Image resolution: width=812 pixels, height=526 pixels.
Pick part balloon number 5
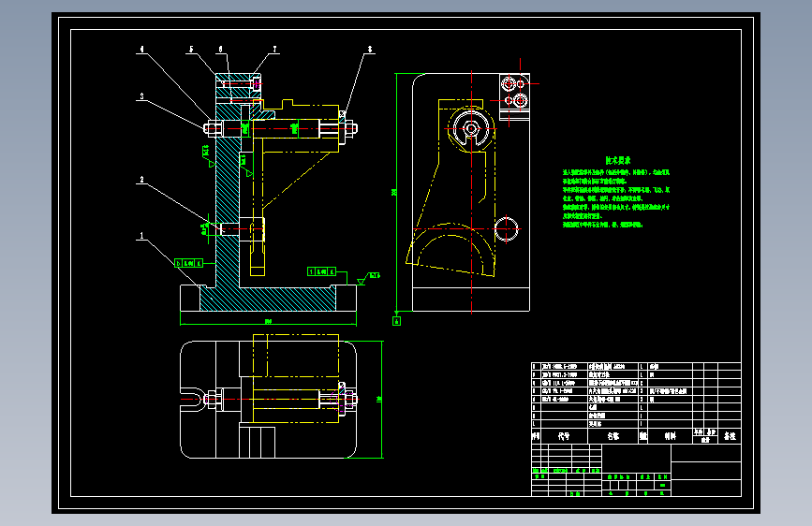pyautogui.click(x=191, y=50)
